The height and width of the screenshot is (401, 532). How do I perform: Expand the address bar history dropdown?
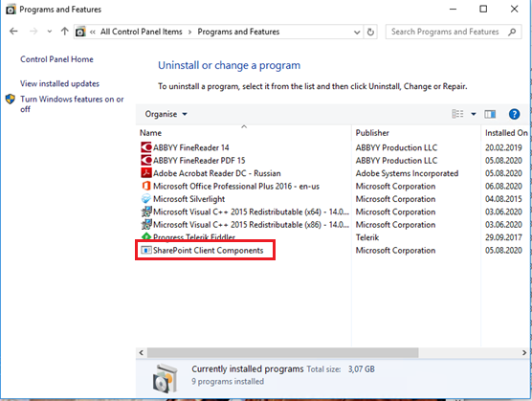pos(357,32)
